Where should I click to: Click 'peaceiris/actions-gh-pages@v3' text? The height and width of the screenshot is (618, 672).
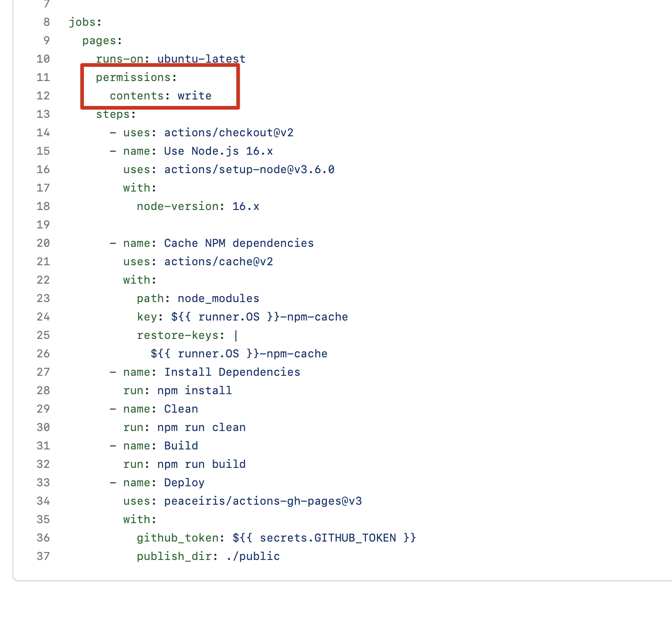[x=263, y=501]
